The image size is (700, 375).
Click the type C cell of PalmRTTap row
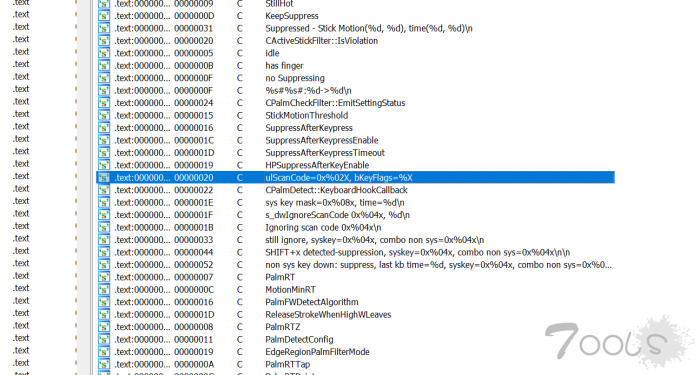(240, 364)
